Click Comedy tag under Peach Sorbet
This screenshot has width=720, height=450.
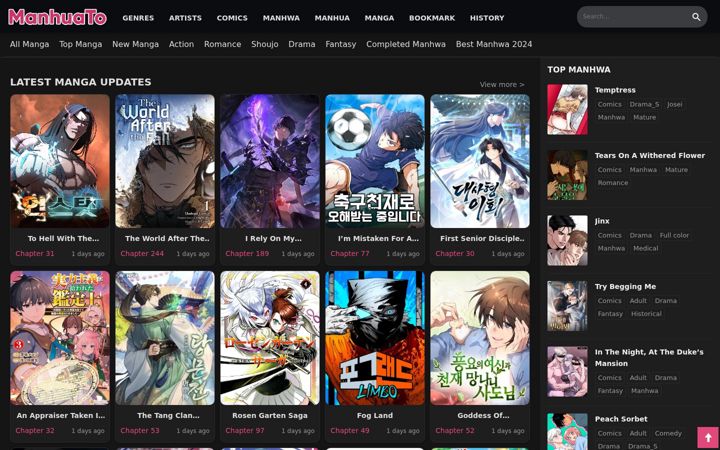668,433
